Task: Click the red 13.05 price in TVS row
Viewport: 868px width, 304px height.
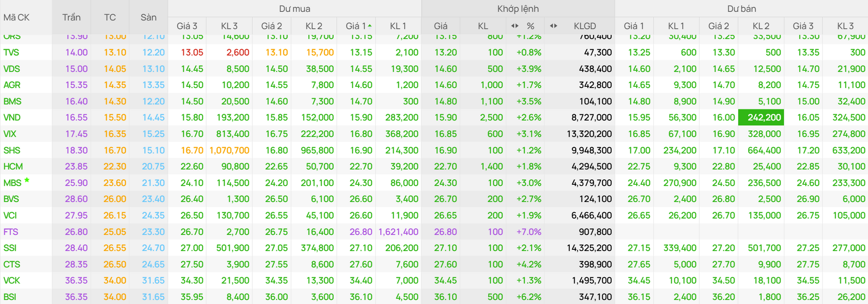Action: pos(192,52)
